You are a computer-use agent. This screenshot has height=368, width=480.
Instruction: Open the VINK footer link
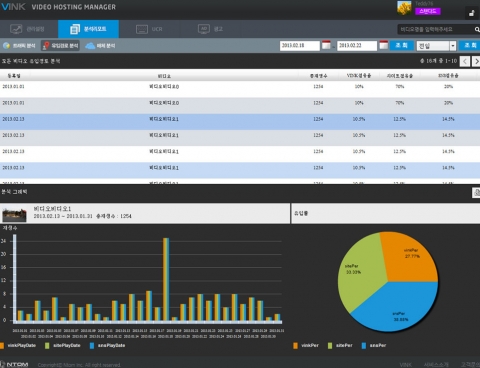(406, 365)
